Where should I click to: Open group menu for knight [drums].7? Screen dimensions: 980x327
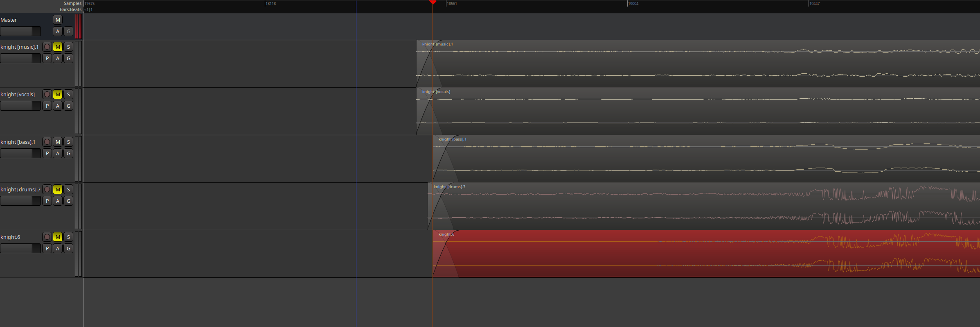pyautogui.click(x=68, y=201)
